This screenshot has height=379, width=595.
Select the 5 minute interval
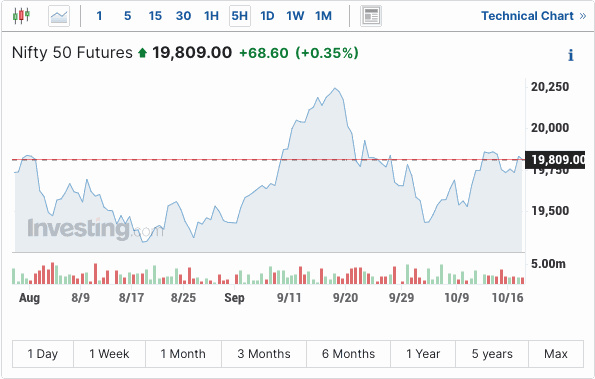coord(128,16)
